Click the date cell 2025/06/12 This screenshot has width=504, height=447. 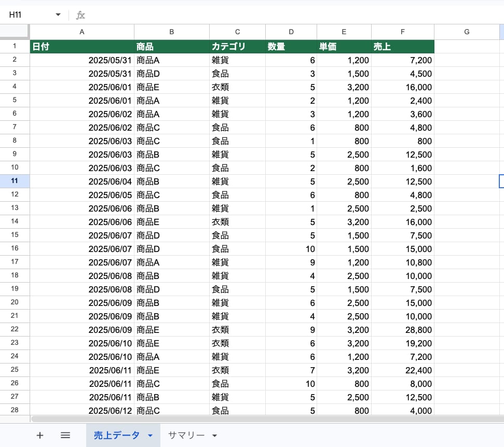tap(82, 410)
